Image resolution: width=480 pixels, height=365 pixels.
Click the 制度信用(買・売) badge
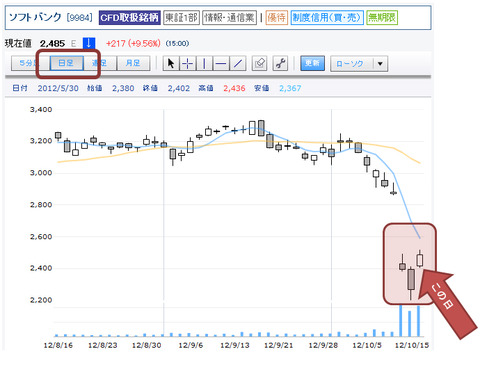327,17
